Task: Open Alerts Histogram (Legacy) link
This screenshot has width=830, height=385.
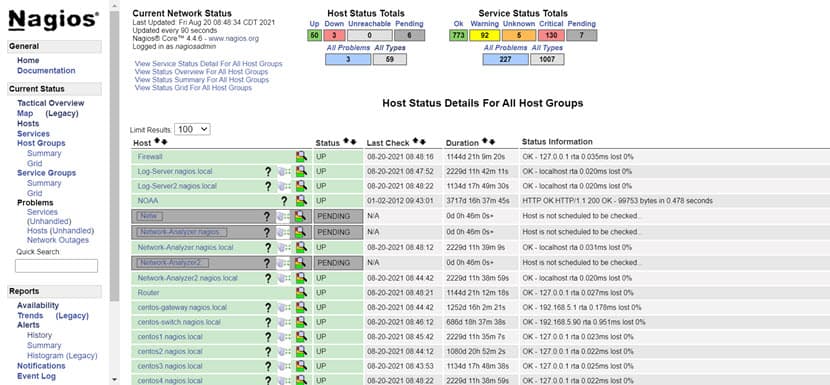Action: click(x=62, y=356)
